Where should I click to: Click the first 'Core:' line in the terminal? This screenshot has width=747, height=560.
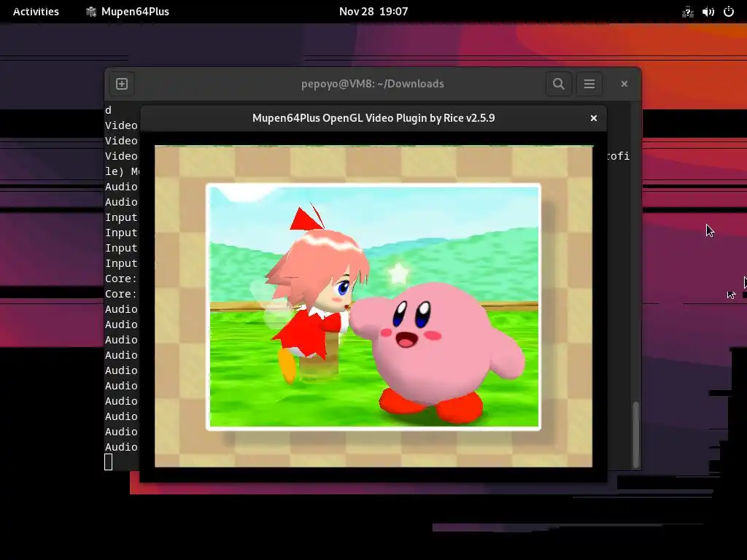pos(121,279)
